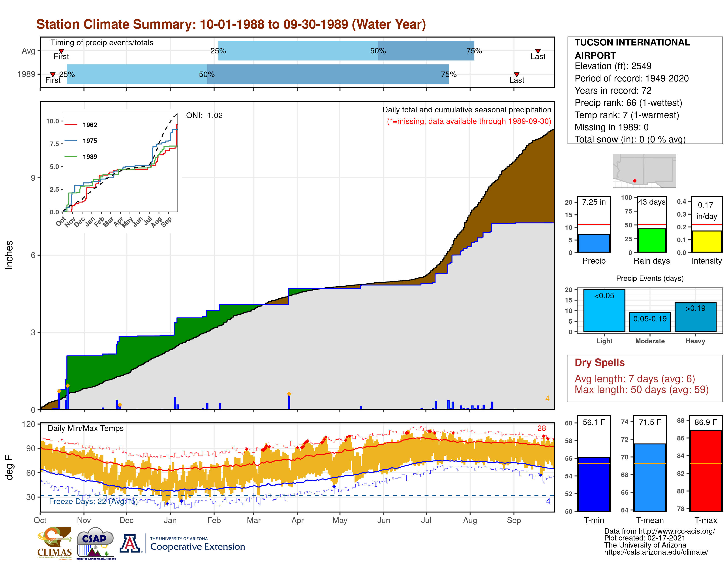Click the Light <0.05 events bar
728x563 pixels.
[604, 310]
